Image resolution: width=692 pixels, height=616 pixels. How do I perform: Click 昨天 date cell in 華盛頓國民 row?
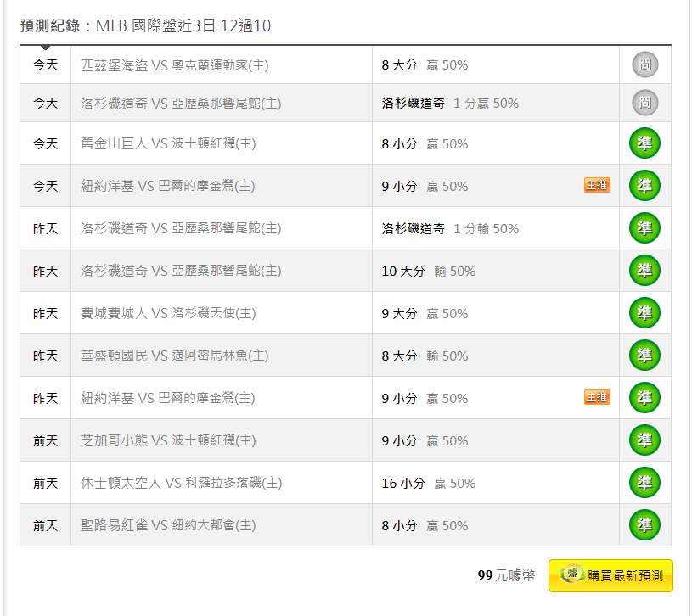click(x=46, y=356)
